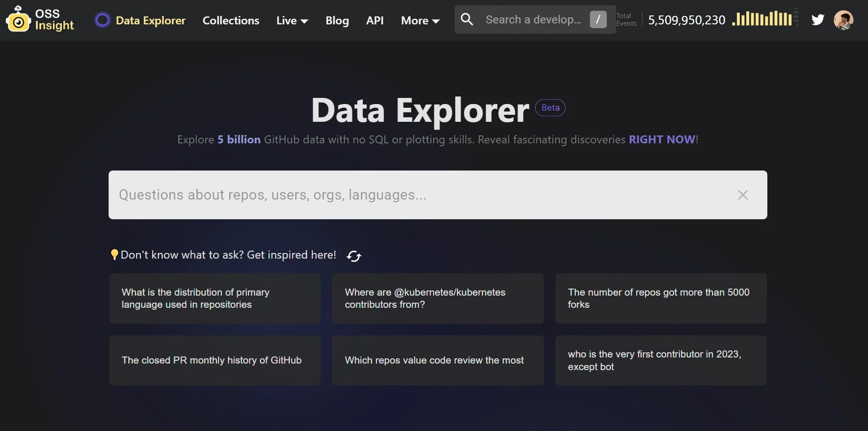Open the Collections page
868x431 pixels.
point(231,21)
